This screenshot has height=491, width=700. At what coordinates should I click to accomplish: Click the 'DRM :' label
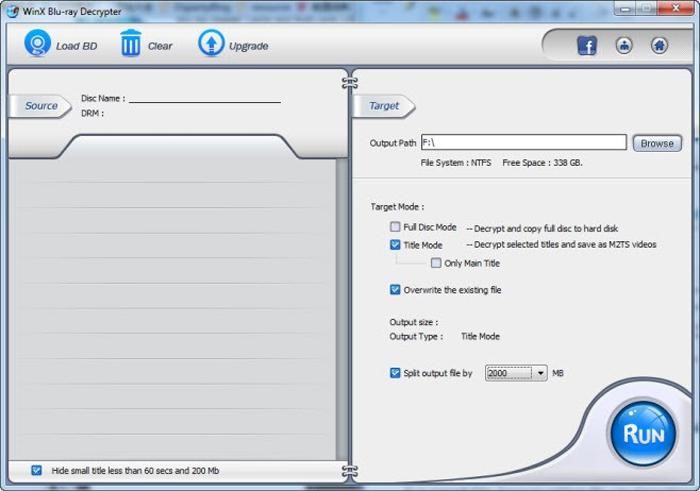[x=92, y=113]
